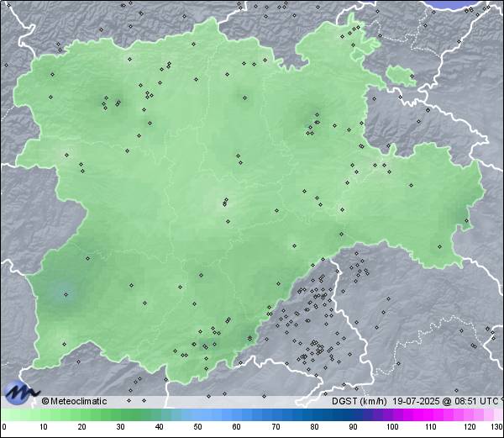Screen dimensions: 504x438
Task: Click the 120 value on the scale
Action: (470, 427)
